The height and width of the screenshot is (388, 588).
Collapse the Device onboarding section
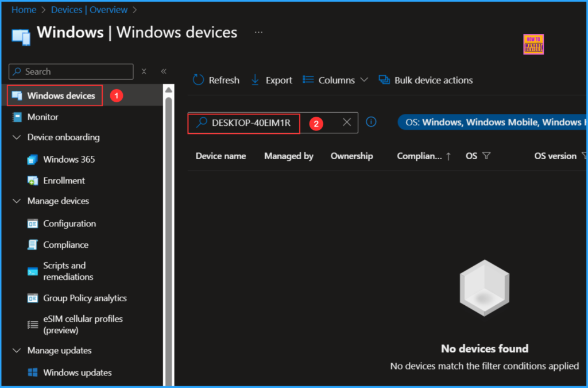17,137
